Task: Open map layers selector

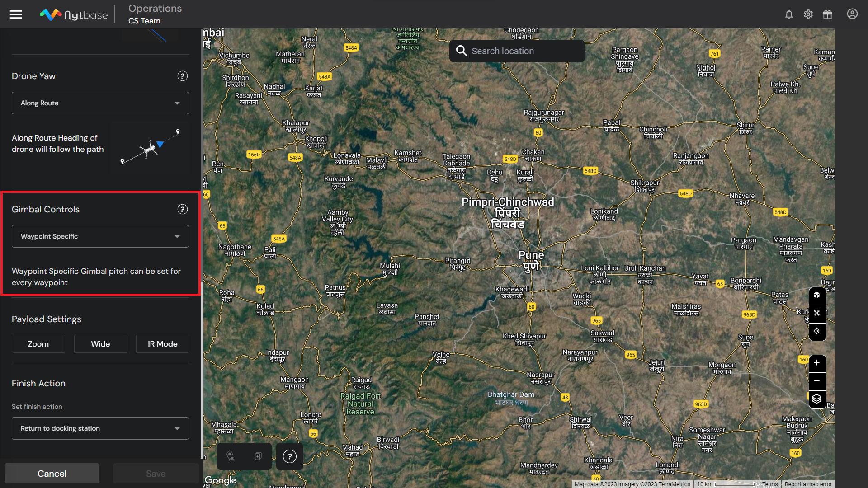Action: [817, 399]
